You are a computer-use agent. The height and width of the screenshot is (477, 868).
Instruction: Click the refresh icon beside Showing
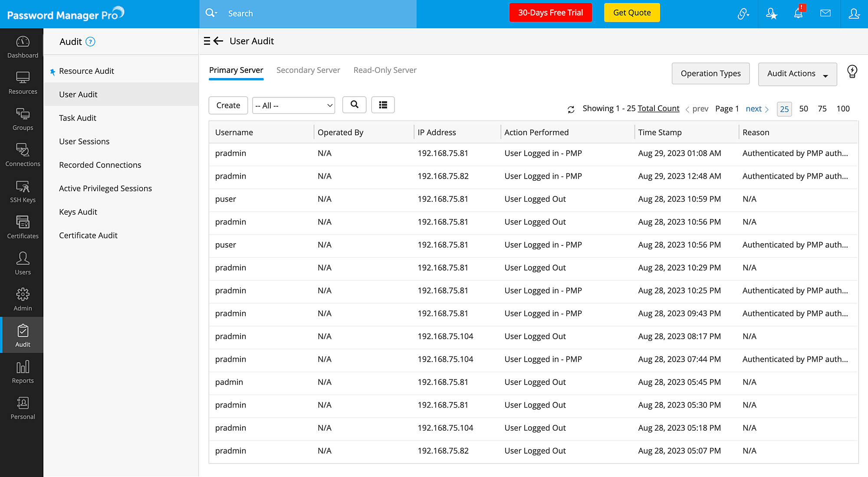[x=571, y=109]
